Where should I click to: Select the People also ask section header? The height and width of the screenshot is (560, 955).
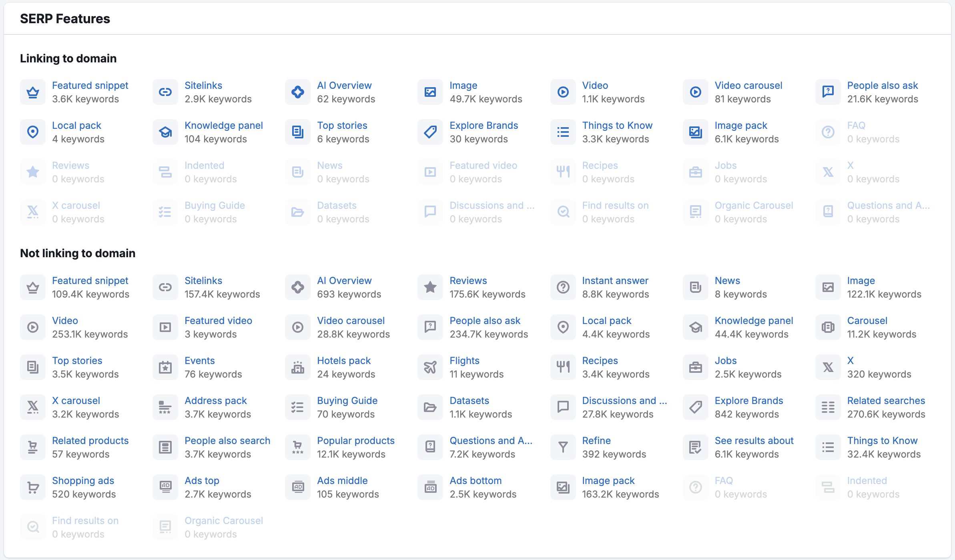[x=884, y=85]
